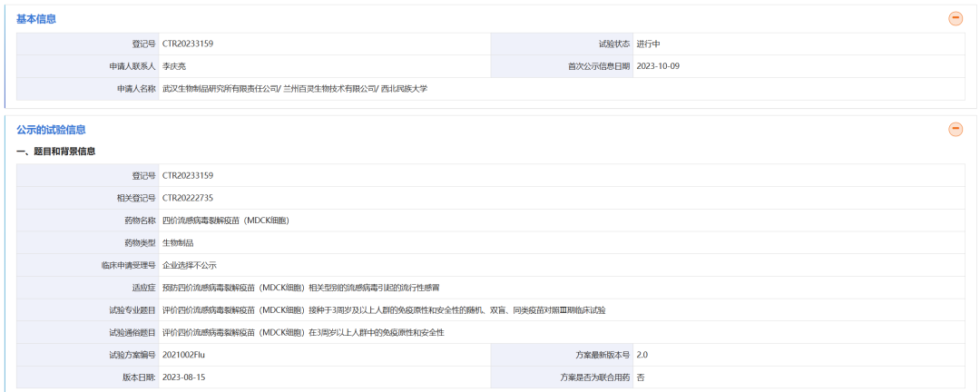Select the 试验专业题目 label cell

tap(87, 310)
